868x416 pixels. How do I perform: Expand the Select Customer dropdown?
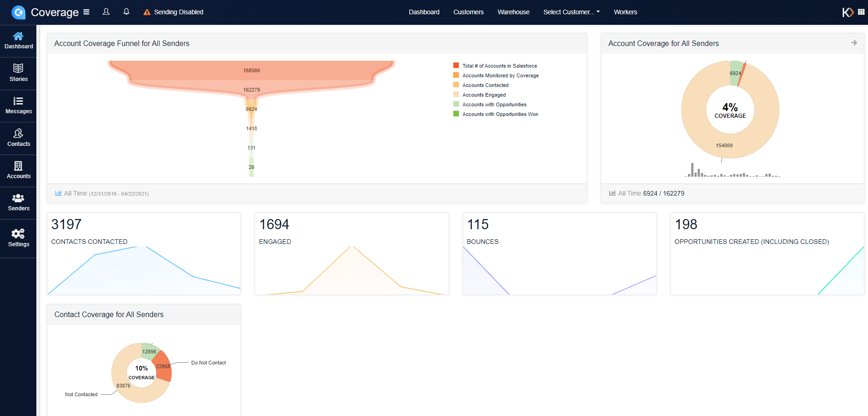(571, 12)
